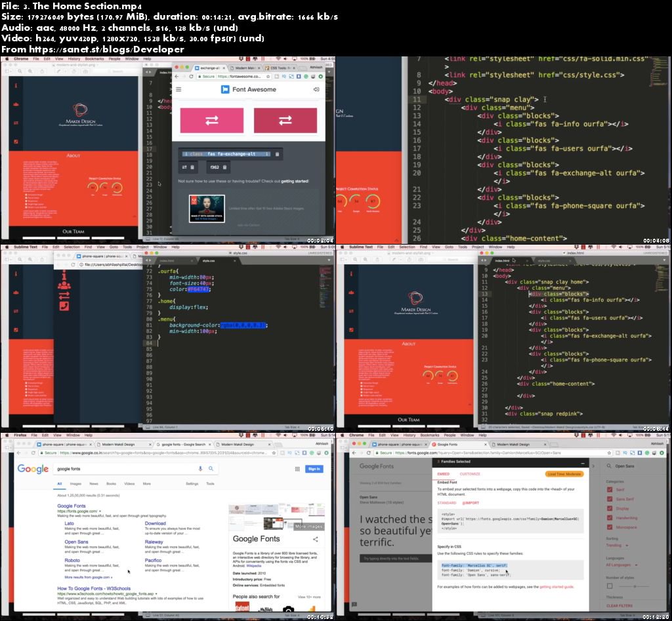Screen dimensions: 672x621
Task: Open the All Languages dropdown
Action: coord(622,565)
